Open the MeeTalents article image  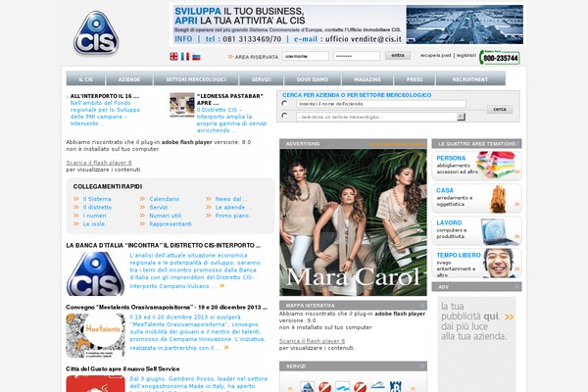click(x=95, y=335)
